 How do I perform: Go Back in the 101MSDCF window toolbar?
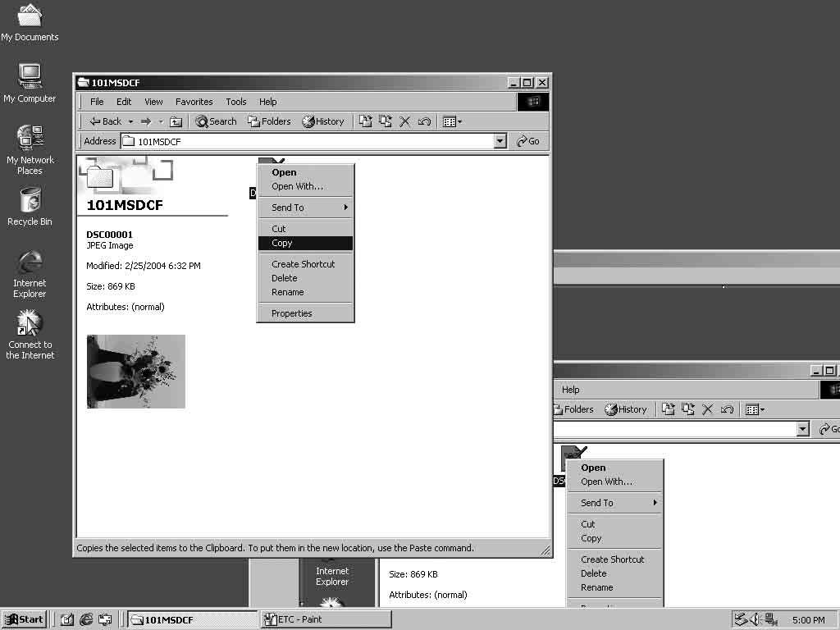(106, 121)
